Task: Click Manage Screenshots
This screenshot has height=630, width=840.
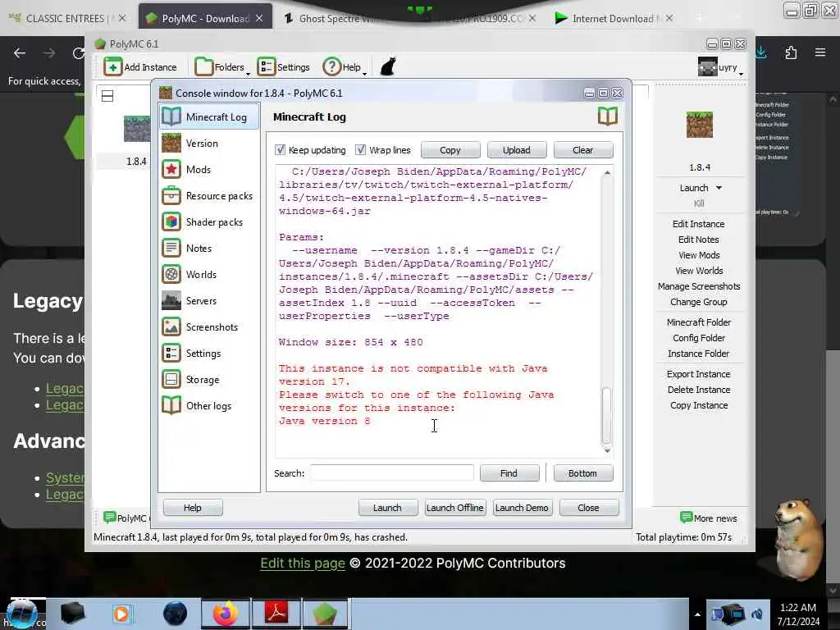Action: point(699,286)
